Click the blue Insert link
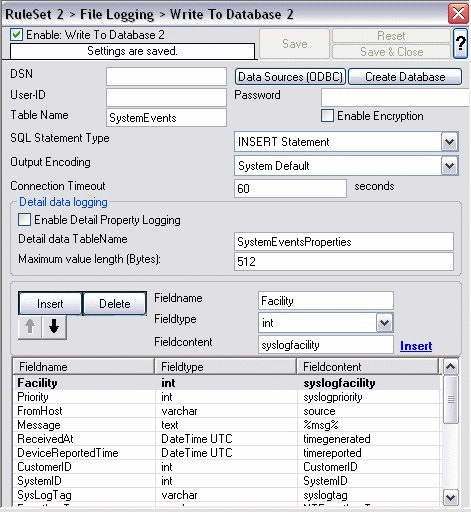Viewport: 471px width, 512px height. [x=416, y=346]
